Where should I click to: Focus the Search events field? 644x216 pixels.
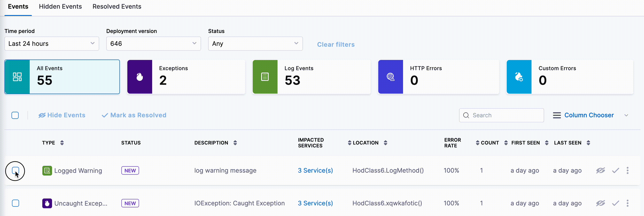coord(505,115)
